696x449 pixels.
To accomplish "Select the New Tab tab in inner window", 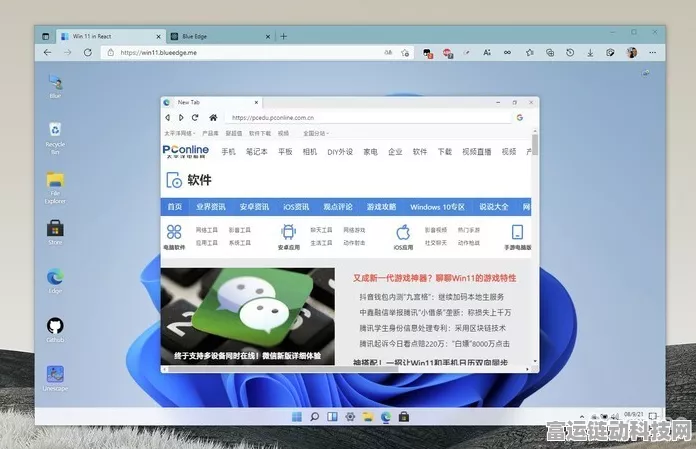I will point(211,102).
